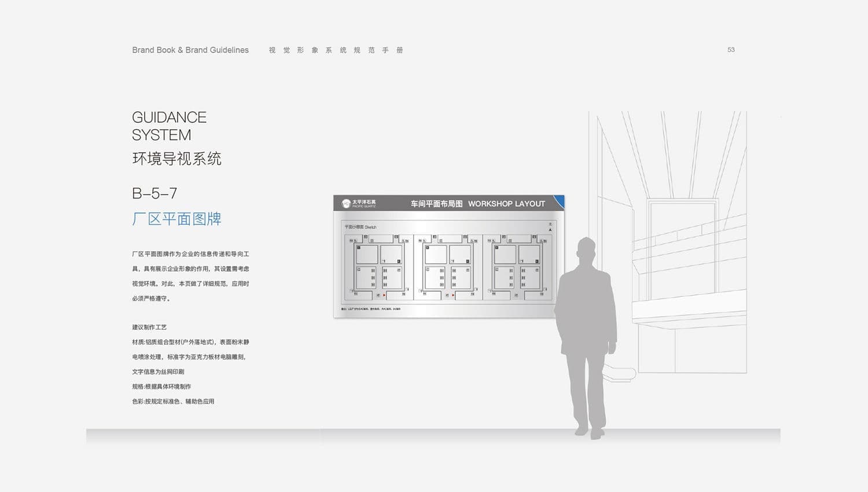This screenshot has height=492, width=868.
Task: Click the 视觉形象系统规范手册 header text
Action: (336, 50)
